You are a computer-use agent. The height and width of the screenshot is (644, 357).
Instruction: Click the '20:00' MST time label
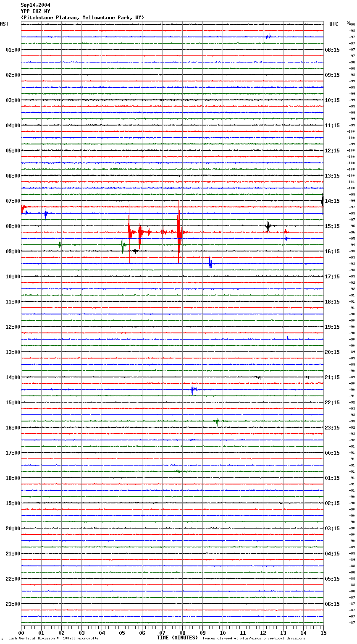pos(13,529)
